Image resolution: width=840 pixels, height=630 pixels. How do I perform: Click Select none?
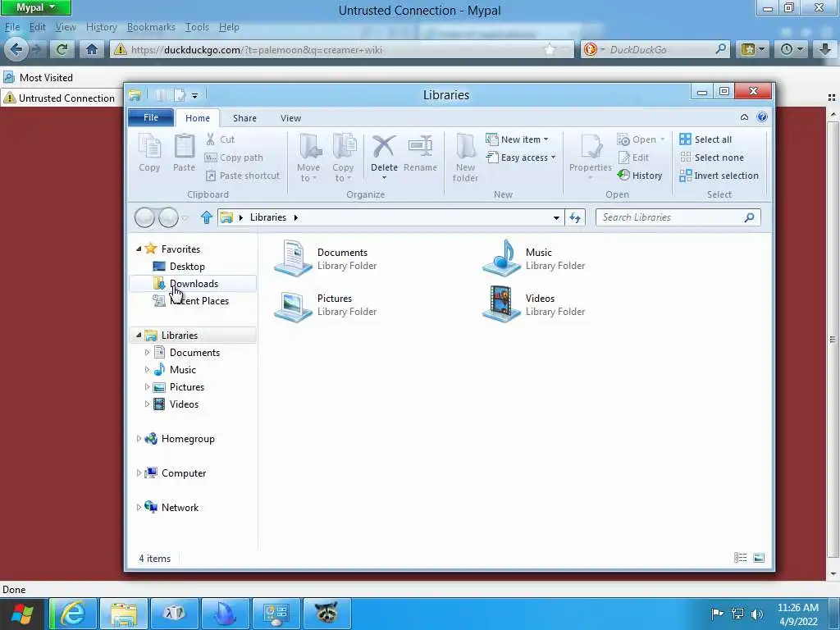pyautogui.click(x=712, y=157)
